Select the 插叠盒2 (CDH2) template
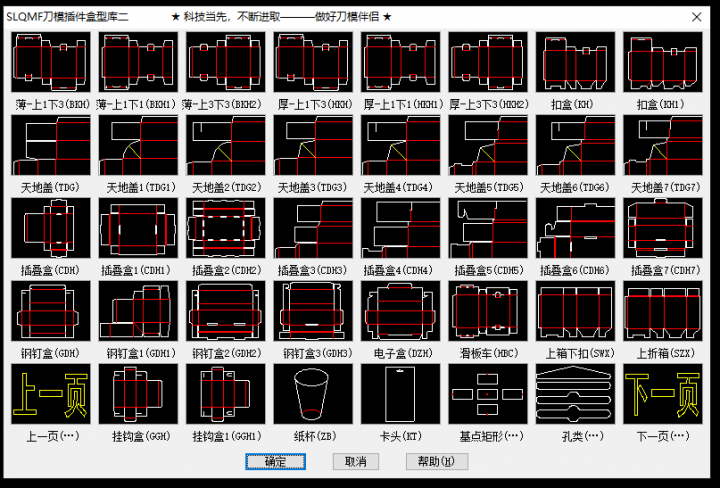The width and height of the screenshot is (720, 488). [224, 228]
